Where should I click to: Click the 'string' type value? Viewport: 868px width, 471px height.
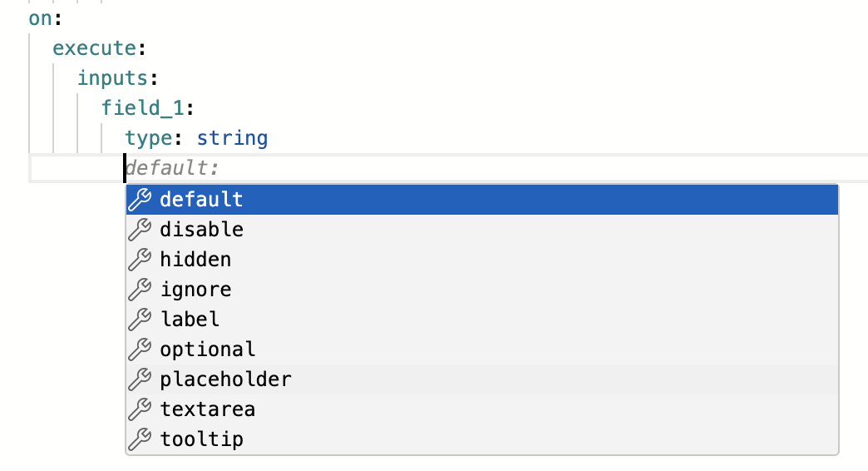pyautogui.click(x=232, y=138)
